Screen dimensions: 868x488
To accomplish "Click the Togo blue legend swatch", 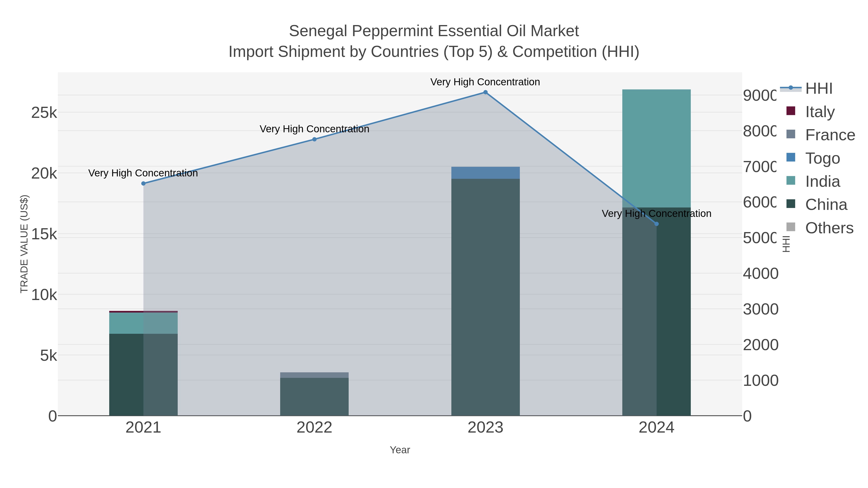I will coord(791,157).
